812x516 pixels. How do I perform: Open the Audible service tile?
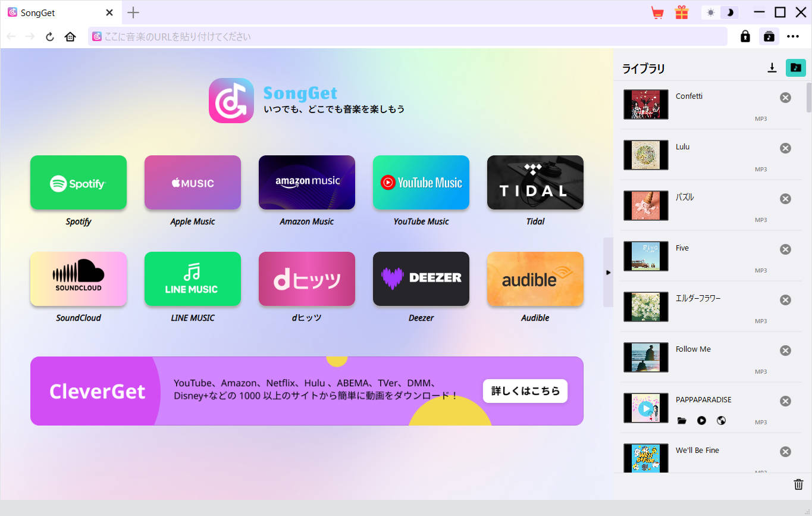(x=535, y=279)
